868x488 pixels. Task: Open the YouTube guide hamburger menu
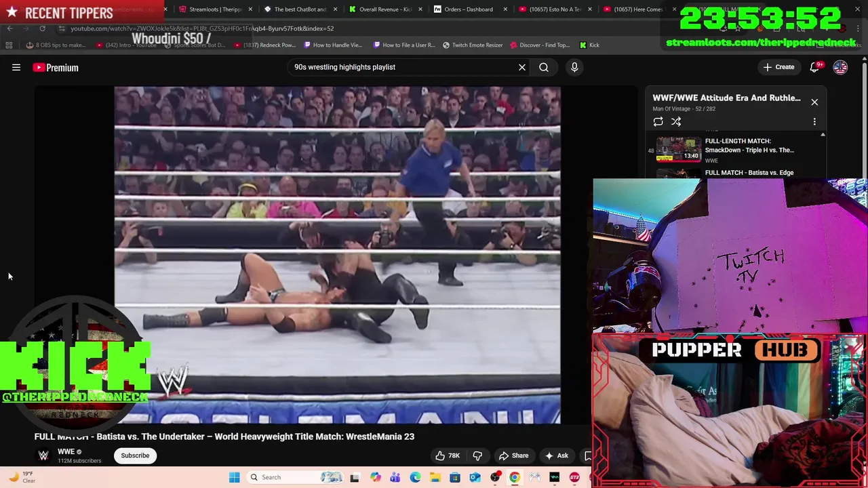[16, 67]
